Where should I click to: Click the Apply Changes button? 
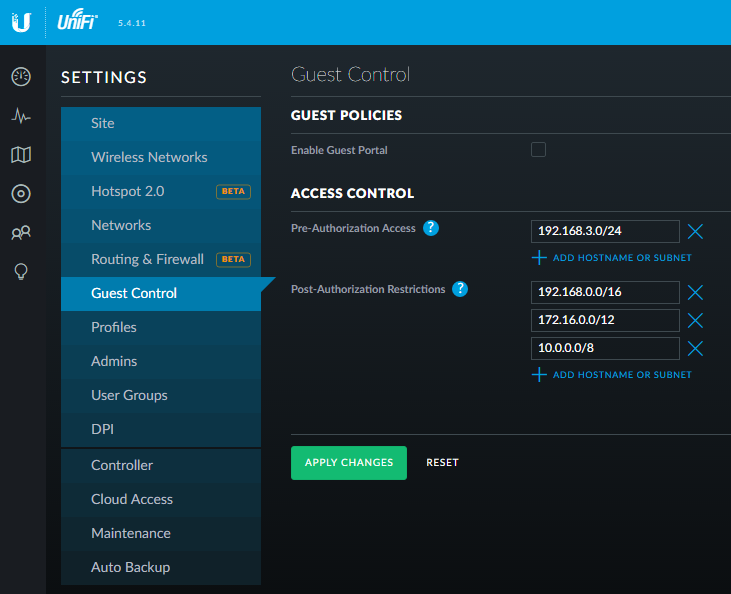click(x=349, y=463)
